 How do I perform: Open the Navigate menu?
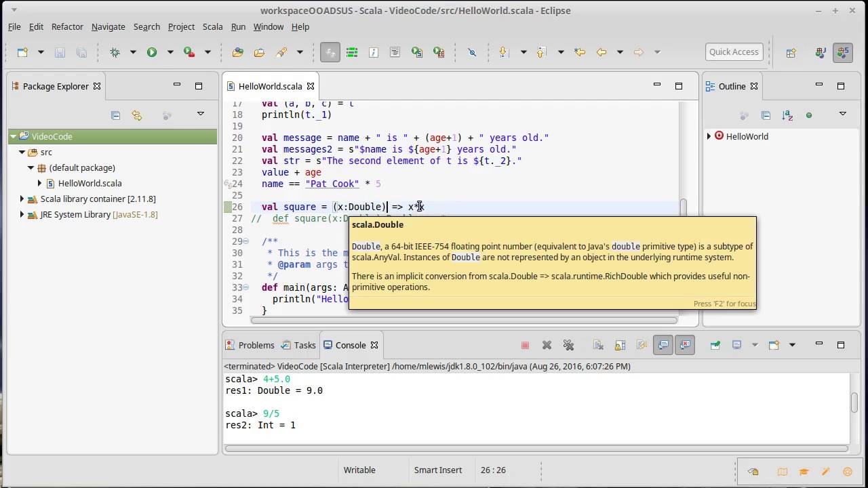(108, 26)
